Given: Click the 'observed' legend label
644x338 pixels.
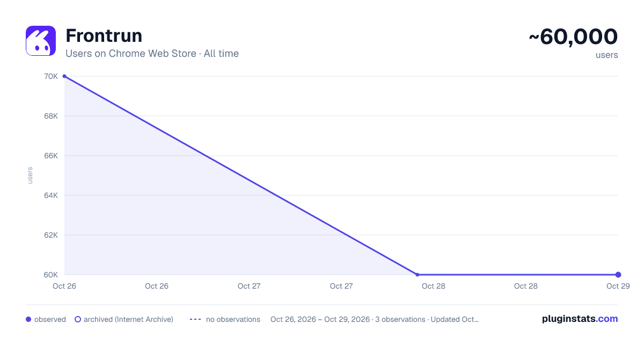Looking at the screenshot, I should point(50,319).
